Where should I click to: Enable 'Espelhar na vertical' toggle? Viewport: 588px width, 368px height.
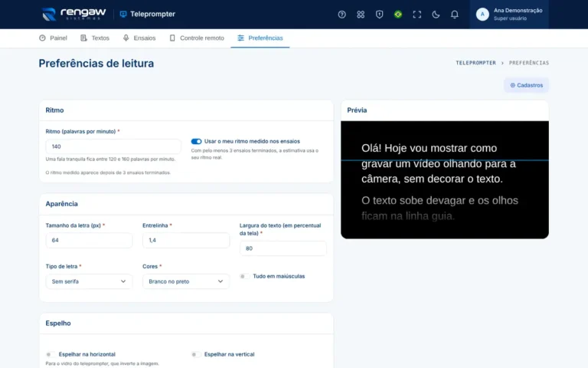pyautogui.click(x=196, y=354)
